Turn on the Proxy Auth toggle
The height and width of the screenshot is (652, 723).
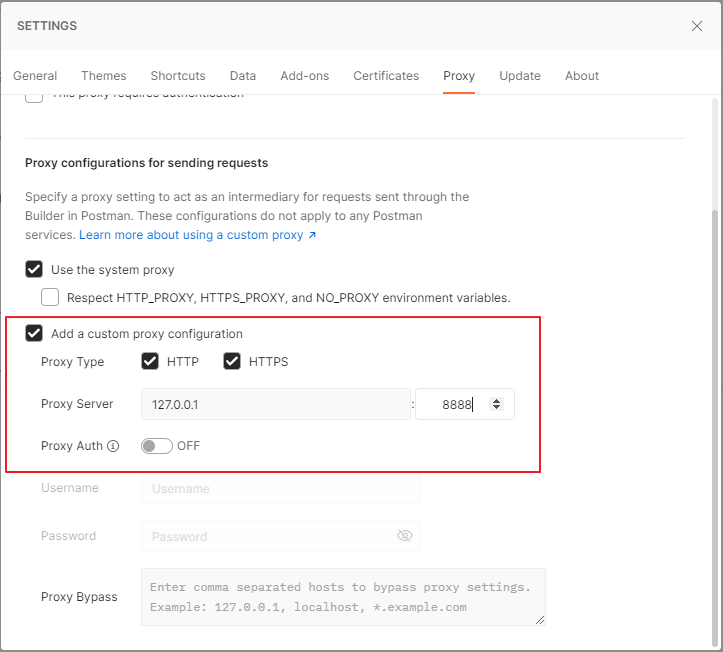157,446
